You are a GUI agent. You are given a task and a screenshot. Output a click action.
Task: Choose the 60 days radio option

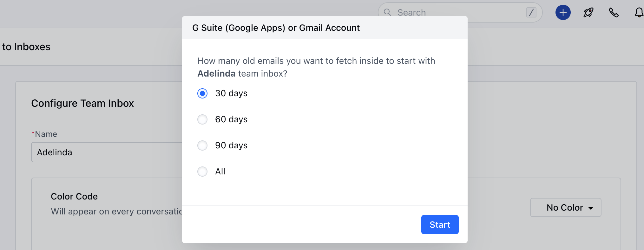coord(202,119)
